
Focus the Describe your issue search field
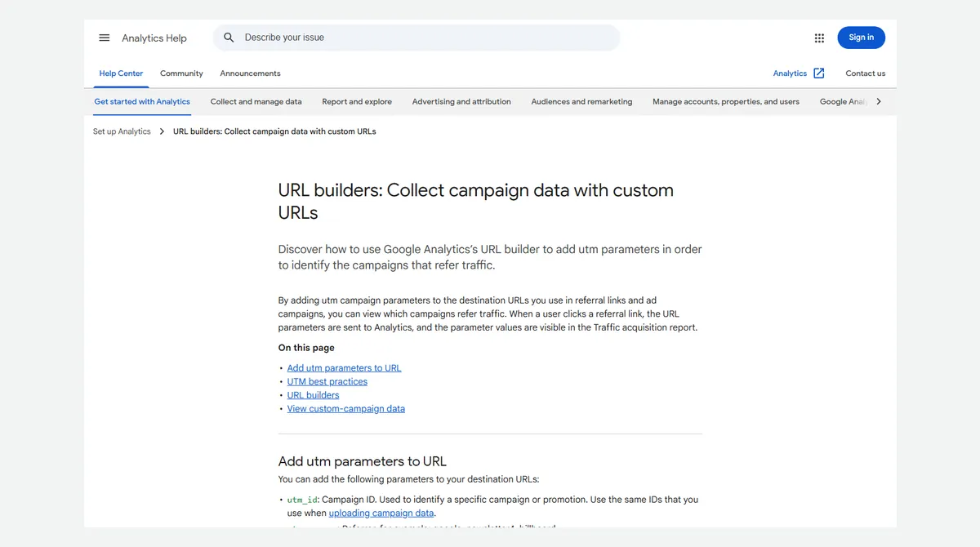[416, 38]
